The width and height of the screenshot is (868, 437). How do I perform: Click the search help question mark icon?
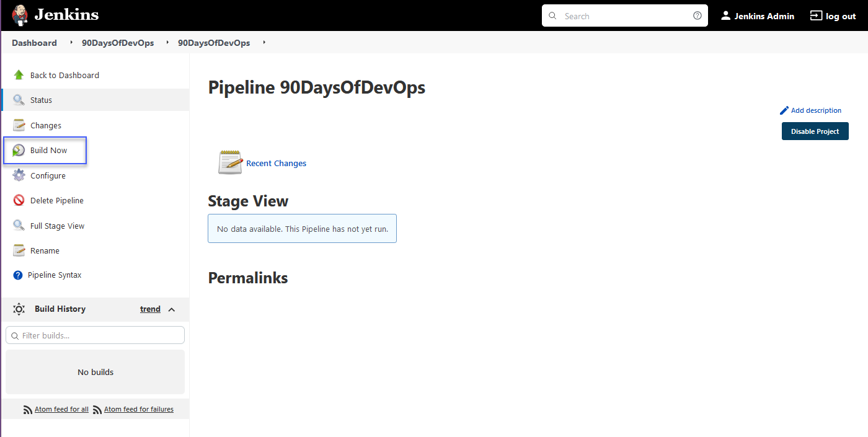tap(697, 16)
